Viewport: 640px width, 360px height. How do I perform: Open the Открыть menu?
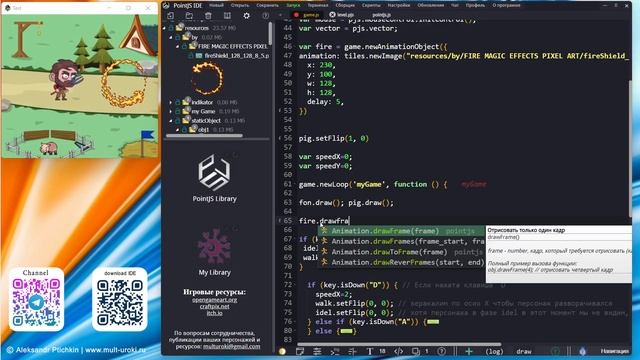[x=240, y=5]
